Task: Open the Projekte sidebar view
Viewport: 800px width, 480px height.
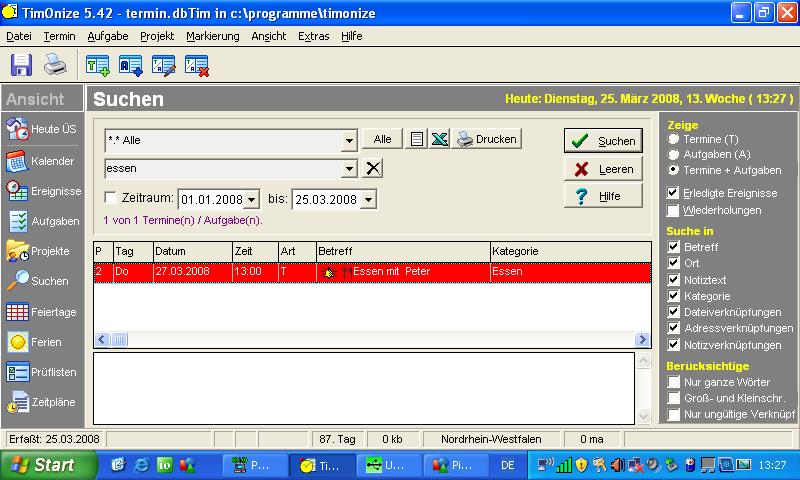Action: pyautogui.click(x=40, y=251)
